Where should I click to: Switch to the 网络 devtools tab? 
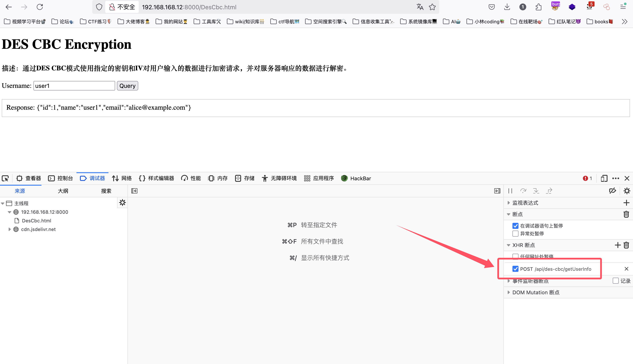pos(122,178)
